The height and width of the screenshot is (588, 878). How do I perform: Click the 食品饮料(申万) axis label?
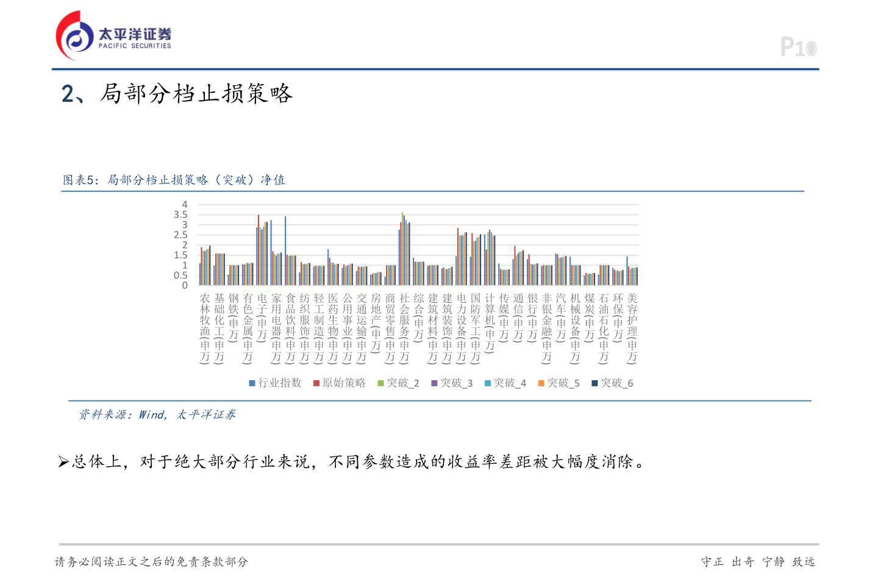(x=291, y=328)
